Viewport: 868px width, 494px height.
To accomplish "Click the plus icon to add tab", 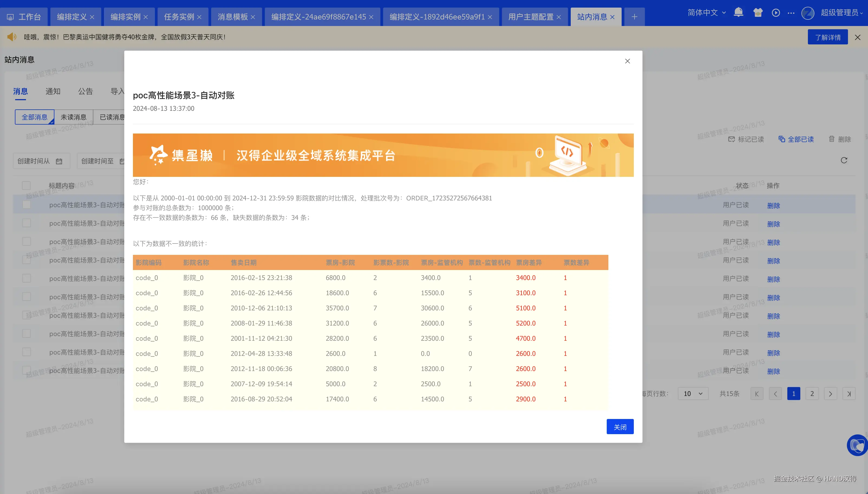I will [x=634, y=17].
